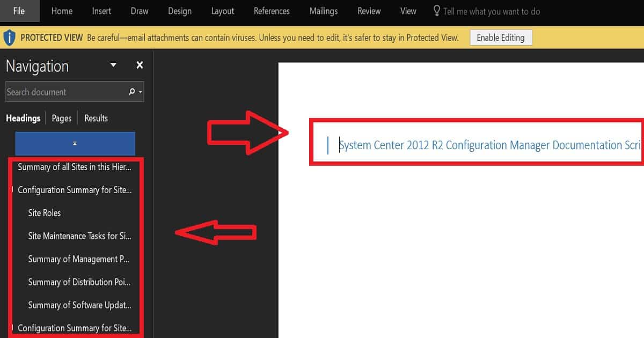Switch to the Layout tab
Viewport: 644px width, 338px height.
pyautogui.click(x=223, y=11)
